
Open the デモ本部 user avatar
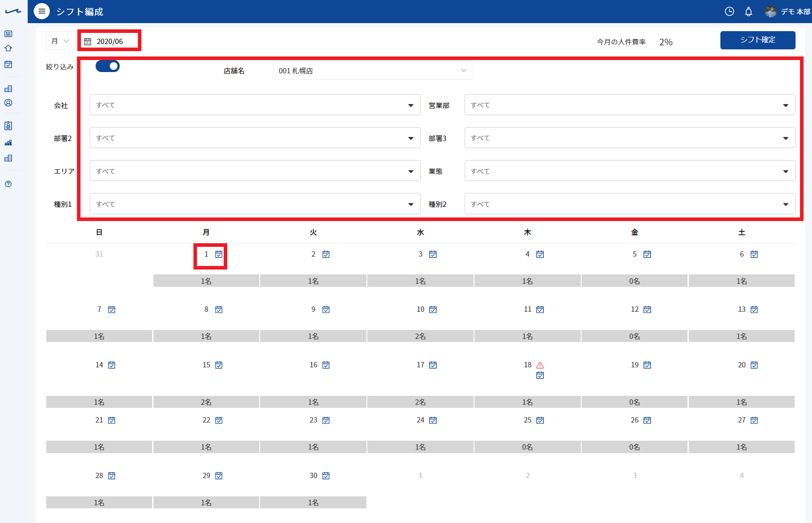[x=771, y=12]
